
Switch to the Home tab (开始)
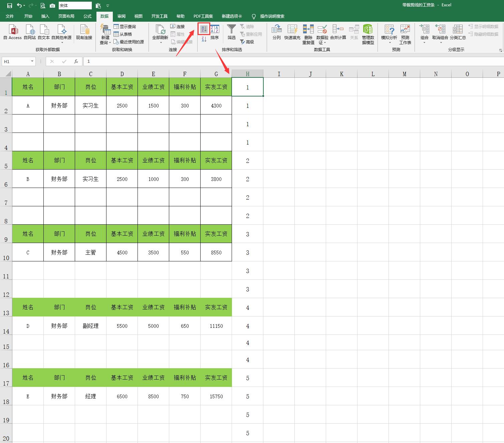[x=28, y=16]
